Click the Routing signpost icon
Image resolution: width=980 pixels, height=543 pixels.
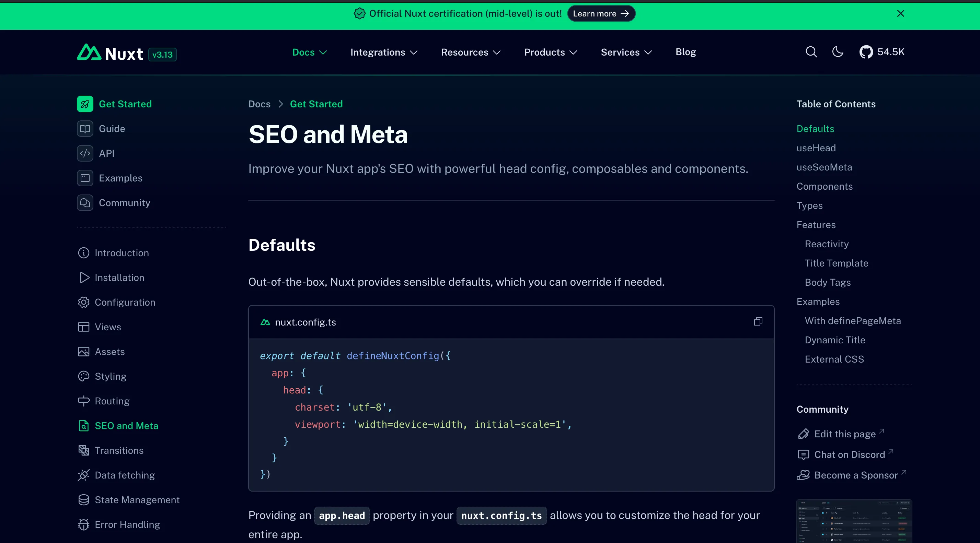tap(84, 401)
